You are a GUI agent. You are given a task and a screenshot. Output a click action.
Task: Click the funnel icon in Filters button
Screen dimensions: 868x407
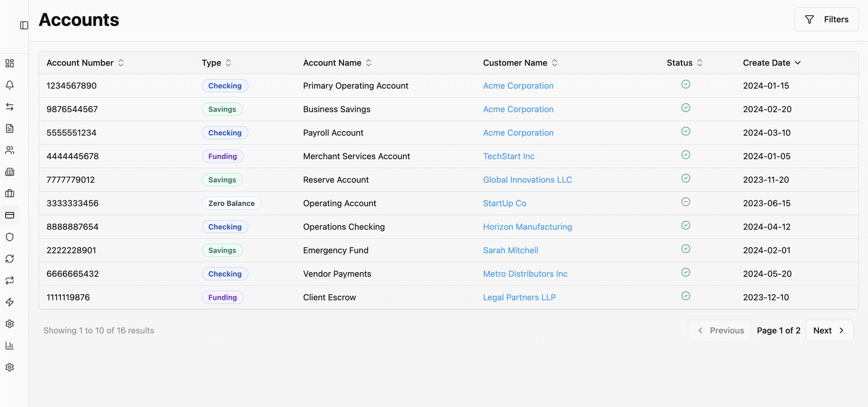click(809, 20)
